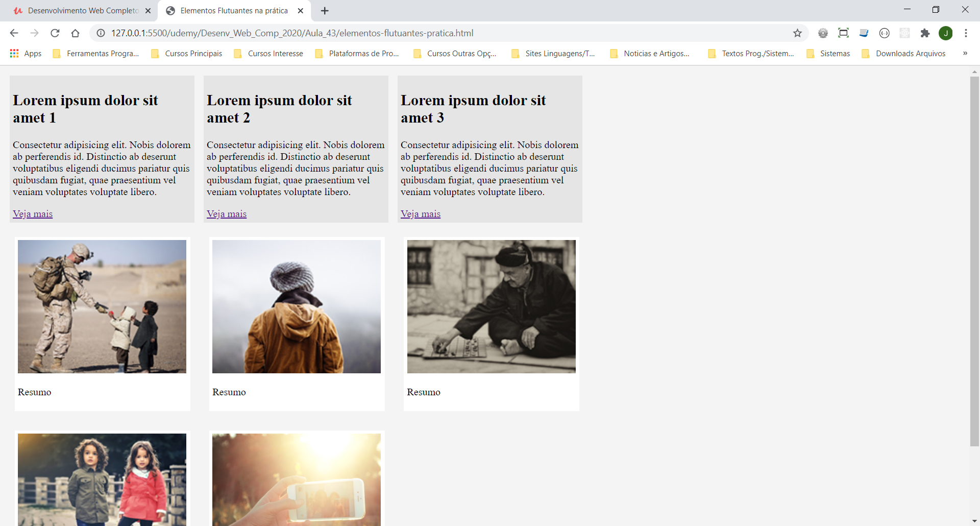Click the scrollbar down arrow
980x526 pixels.
point(974,521)
